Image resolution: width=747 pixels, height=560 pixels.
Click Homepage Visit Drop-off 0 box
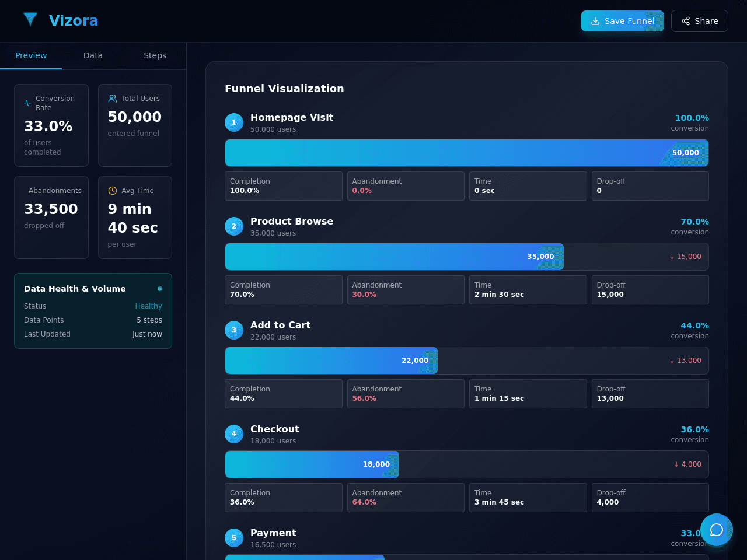[650, 186]
